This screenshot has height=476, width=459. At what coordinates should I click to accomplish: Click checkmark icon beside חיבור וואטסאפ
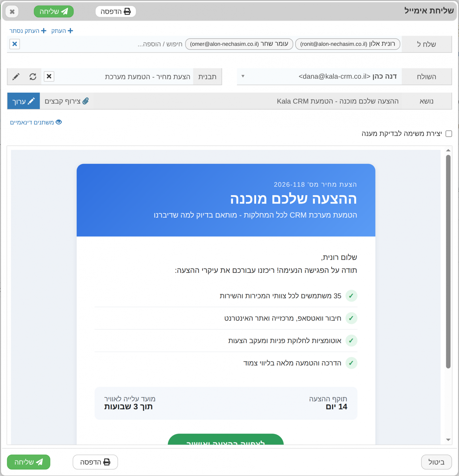pyautogui.click(x=351, y=318)
